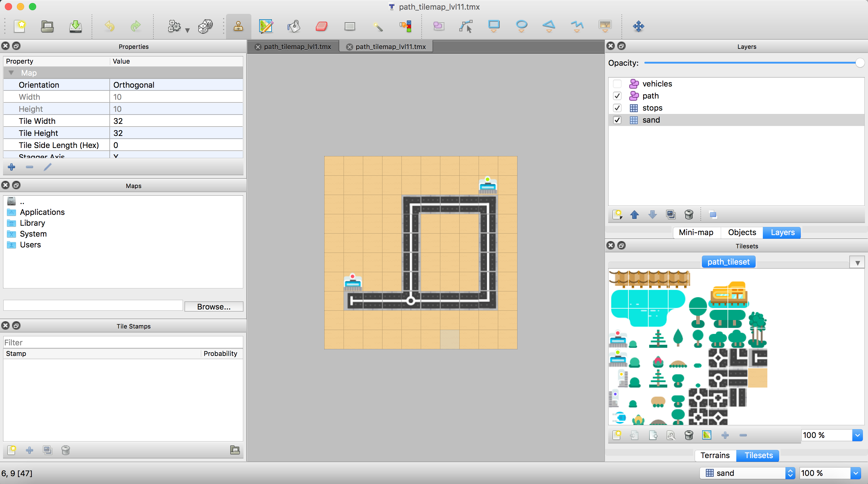
Task: Switch to the Objects tab
Action: click(x=742, y=232)
